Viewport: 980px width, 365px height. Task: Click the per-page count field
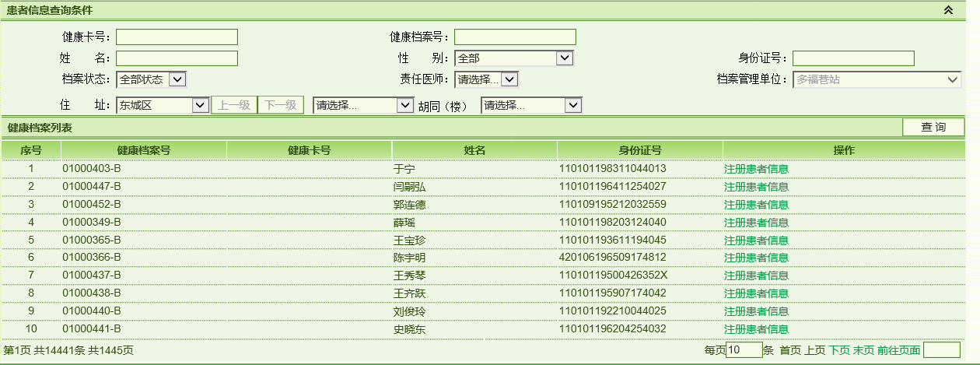tap(744, 351)
